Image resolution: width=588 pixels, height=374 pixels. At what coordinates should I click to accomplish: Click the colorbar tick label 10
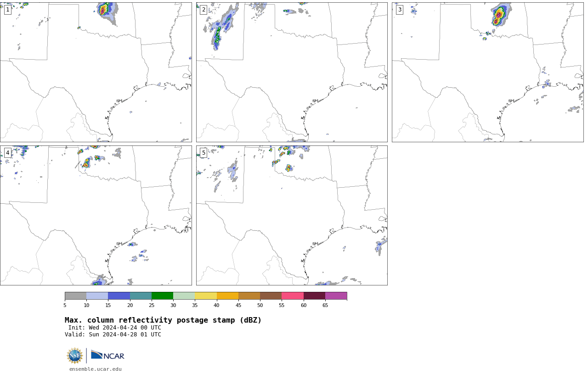tap(86, 305)
